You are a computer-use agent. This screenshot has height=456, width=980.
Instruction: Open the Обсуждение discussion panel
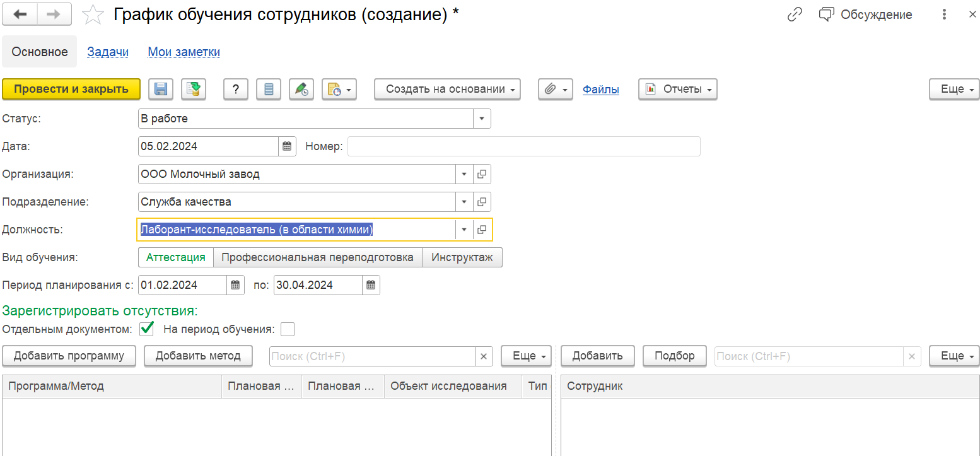click(x=866, y=15)
